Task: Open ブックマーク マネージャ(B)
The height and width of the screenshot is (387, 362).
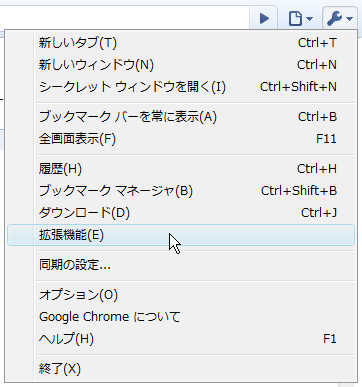Action: 181,191
